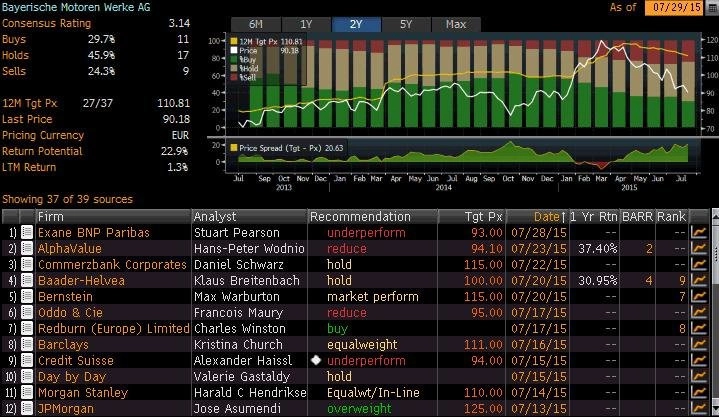719x417 pixels.
Task: Open the JPMorgan firm link
Action: click(66, 409)
